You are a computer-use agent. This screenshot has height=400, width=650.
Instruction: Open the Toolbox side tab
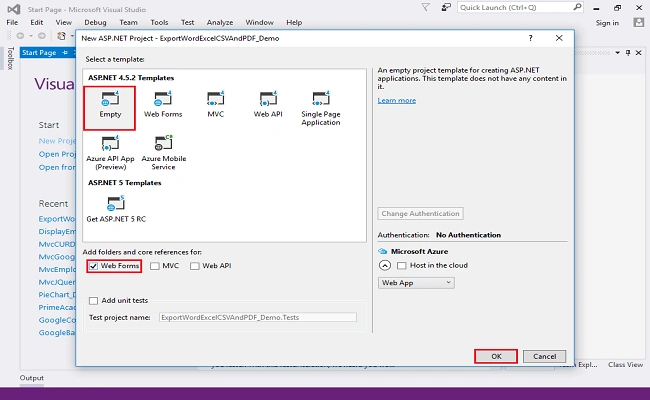[11, 58]
